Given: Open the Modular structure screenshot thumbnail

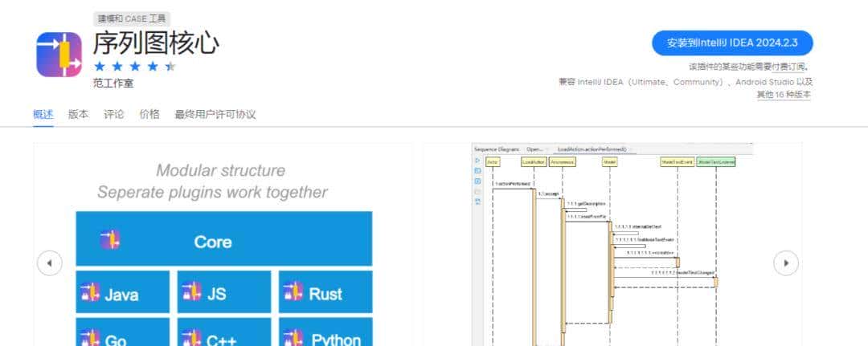Looking at the screenshot, I should pos(223,244).
